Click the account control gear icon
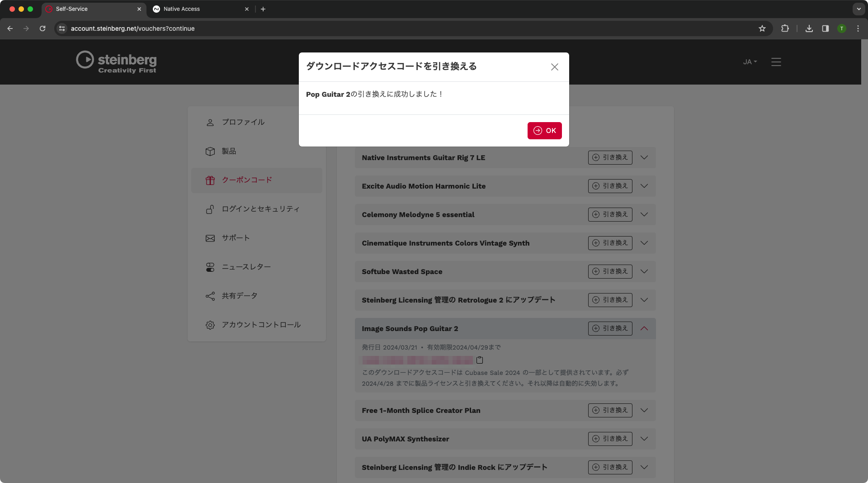The image size is (868, 483). [x=210, y=325]
